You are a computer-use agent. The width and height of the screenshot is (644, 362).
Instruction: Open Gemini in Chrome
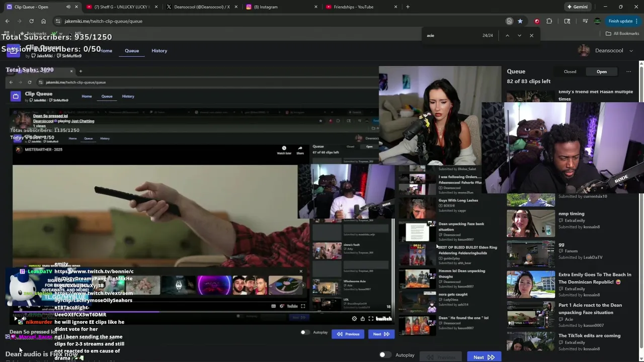coord(577,7)
